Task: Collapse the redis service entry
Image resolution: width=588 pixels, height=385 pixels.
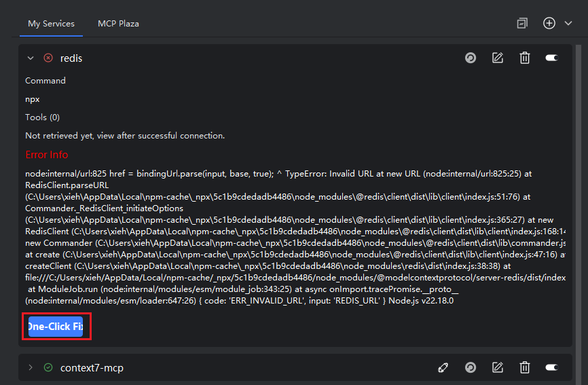Action: pos(31,58)
